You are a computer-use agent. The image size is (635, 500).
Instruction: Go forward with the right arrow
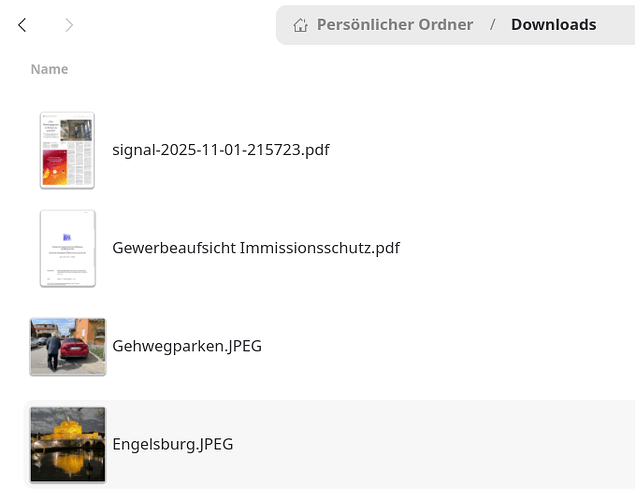point(69,25)
